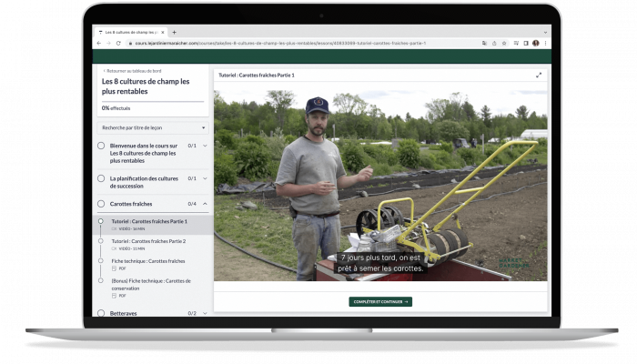637x364 pixels.
Task: Click the fullscreen expand icon above the video
Action: coord(539,75)
